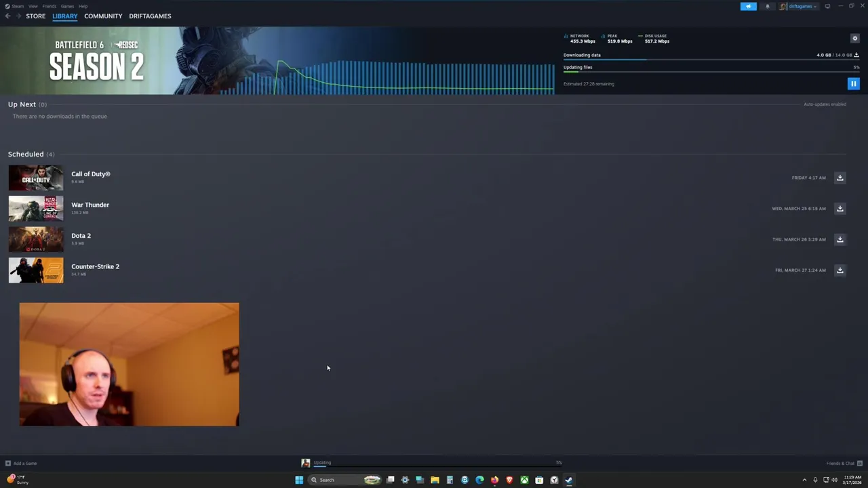The width and height of the screenshot is (868, 488).
Task: Open the War Thunder thumbnail
Action: [36, 209]
